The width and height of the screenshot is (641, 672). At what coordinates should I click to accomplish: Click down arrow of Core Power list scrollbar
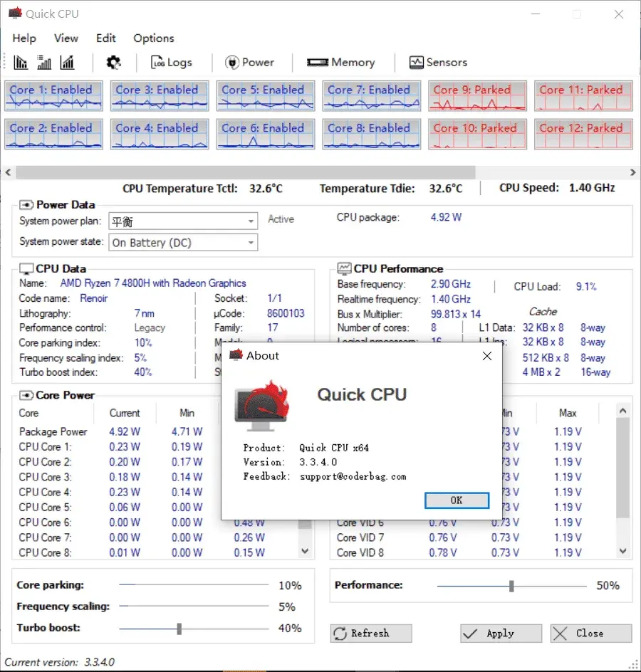[x=305, y=551]
